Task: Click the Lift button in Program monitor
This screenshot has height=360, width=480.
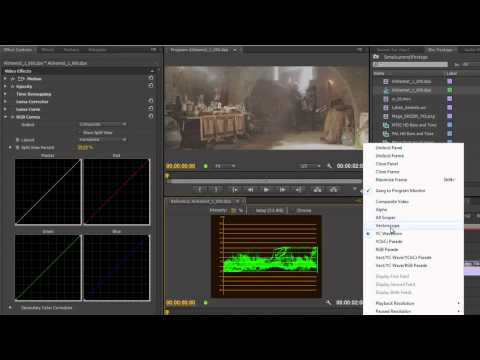Action: pos(317,190)
